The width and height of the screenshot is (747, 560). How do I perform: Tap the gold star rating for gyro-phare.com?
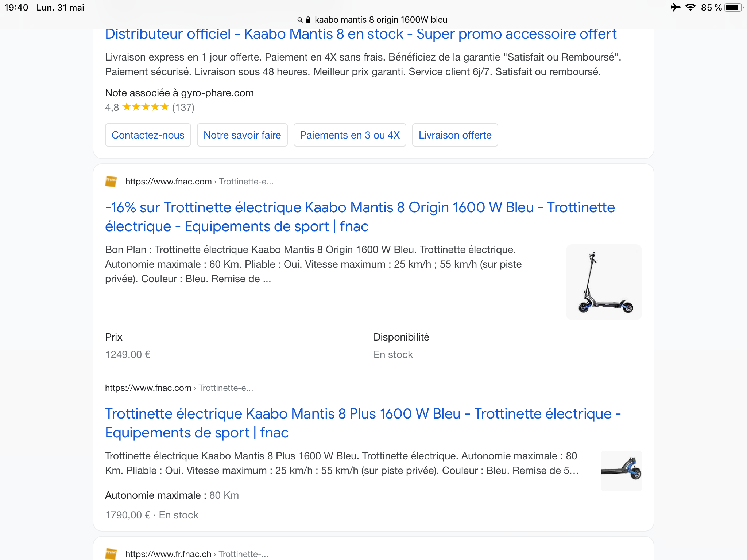point(146,107)
